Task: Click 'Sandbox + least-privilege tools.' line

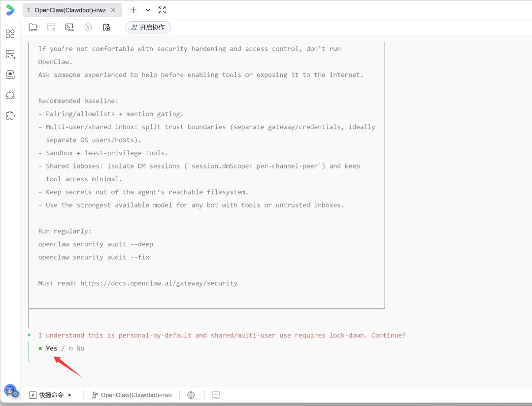Action: [x=103, y=153]
